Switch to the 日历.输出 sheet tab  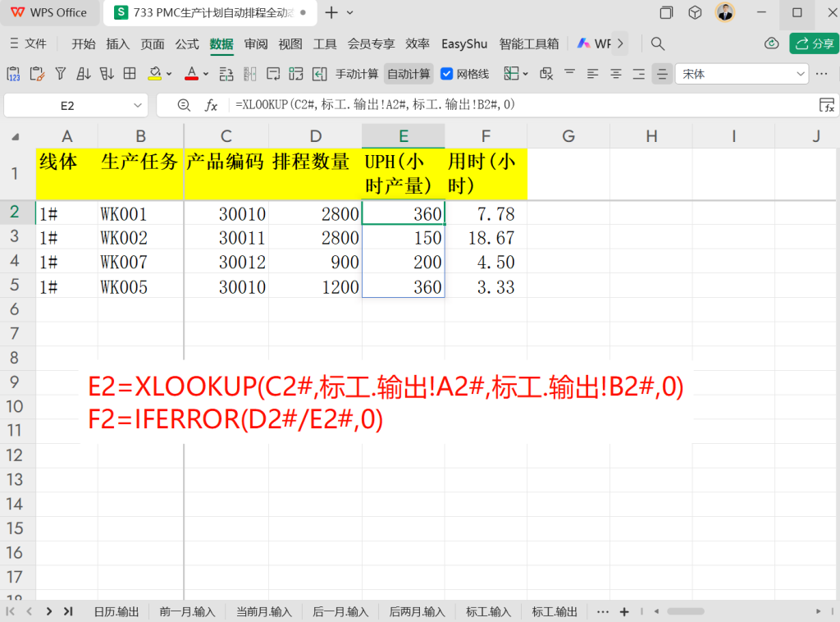click(116, 612)
